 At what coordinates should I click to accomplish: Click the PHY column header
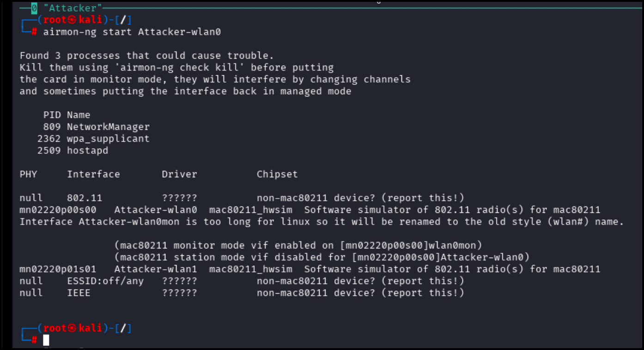click(x=28, y=174)
